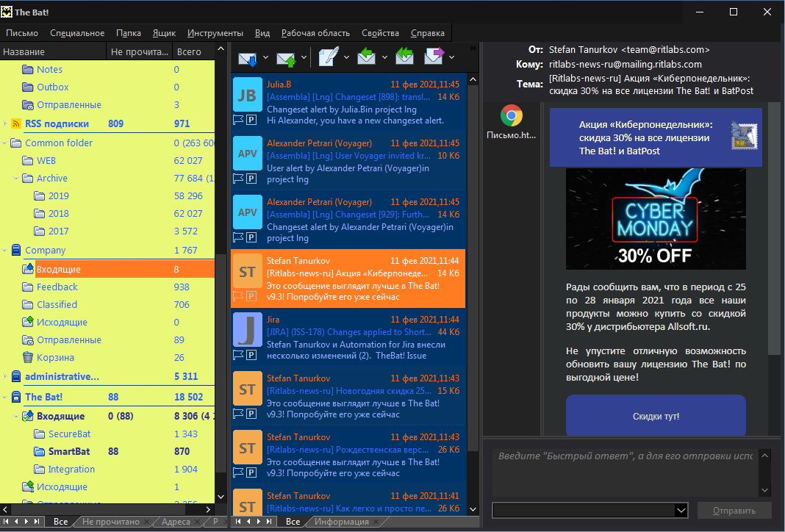Click the JB avatar of Julia.B message
Image resolution: width=785 pixels, height=532 pixels.
pos(247,95)
